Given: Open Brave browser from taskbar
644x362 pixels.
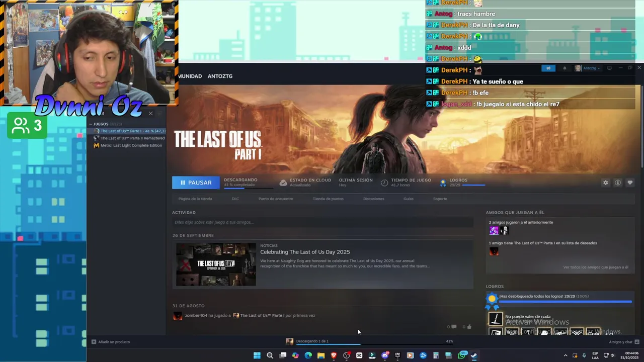Looking at the screenshot, I should [x=334, y=355].
